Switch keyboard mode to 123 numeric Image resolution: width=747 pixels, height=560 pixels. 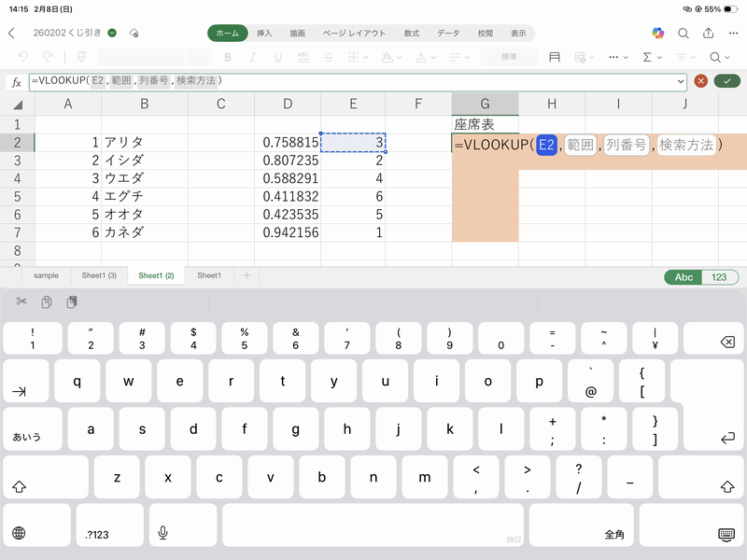click(719, 276)
